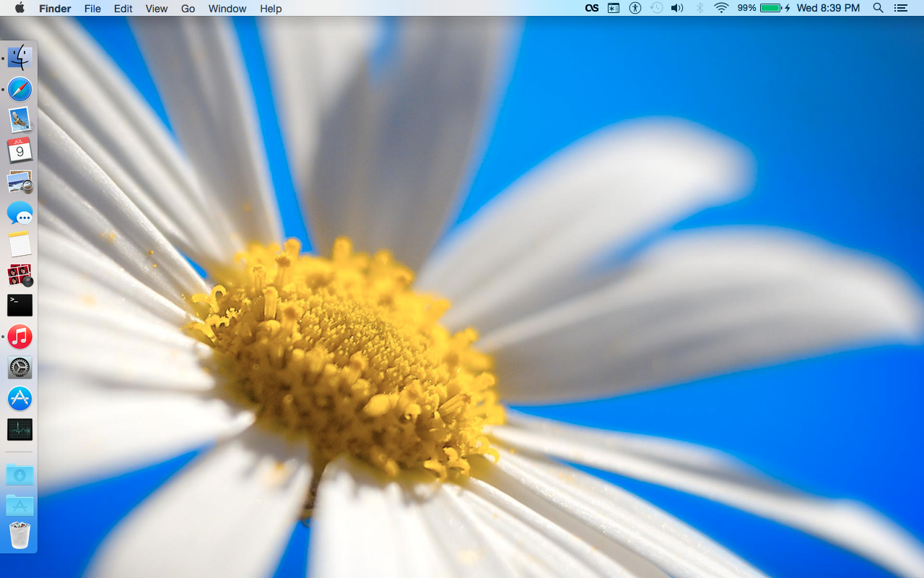Open the App Store from the Dock
The height and width of the screenshot is (578, 924).
[x=19, y=399]
